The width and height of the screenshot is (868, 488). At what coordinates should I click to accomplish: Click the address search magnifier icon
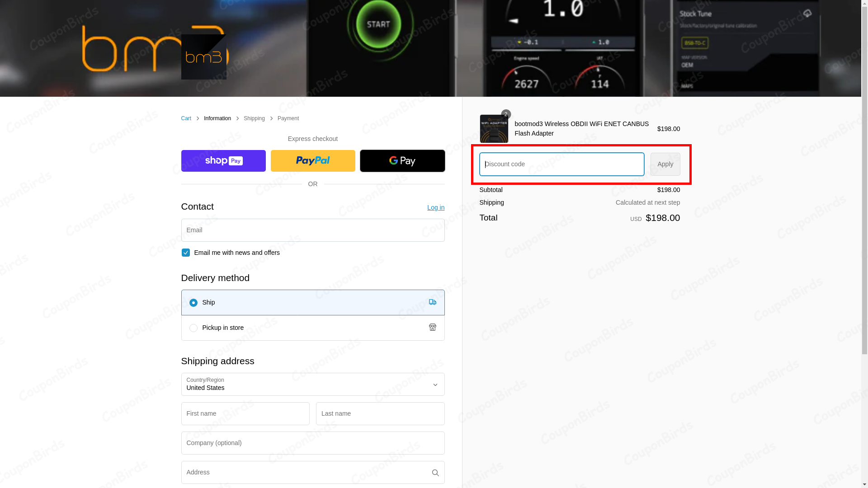coord(435,473)
